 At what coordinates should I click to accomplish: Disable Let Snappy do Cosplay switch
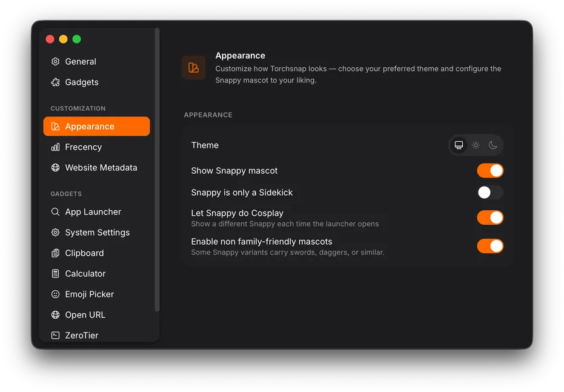click(x=490, y=218)
